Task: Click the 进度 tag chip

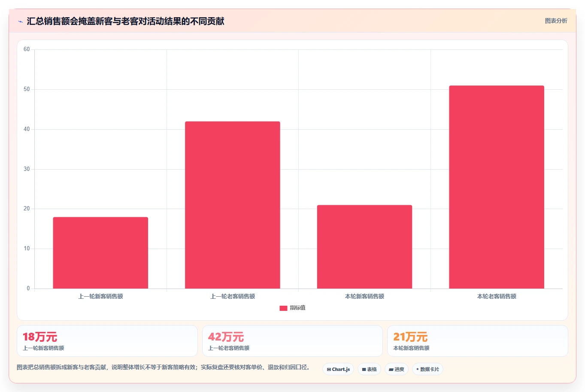Action: (396, 369)
